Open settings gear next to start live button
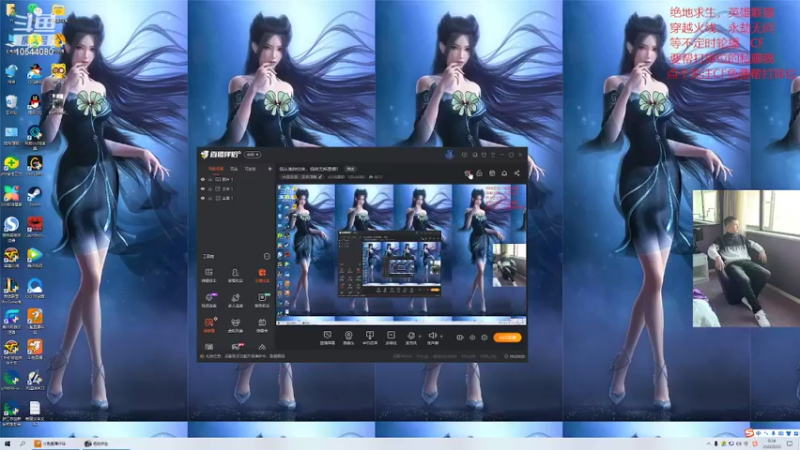This screenshot has width=800, height=450. (484, 337)
